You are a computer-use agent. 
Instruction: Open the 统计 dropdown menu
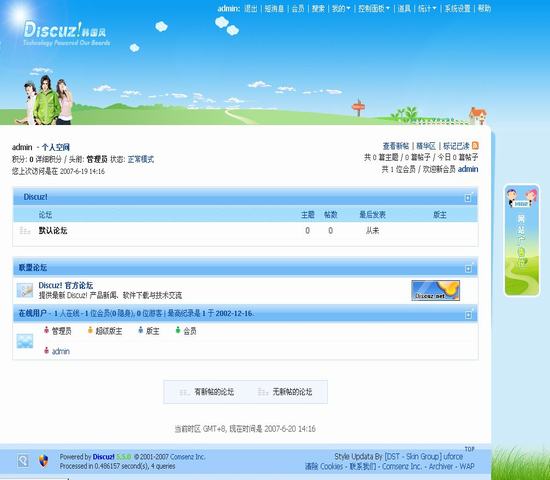(x=427, y=8)
